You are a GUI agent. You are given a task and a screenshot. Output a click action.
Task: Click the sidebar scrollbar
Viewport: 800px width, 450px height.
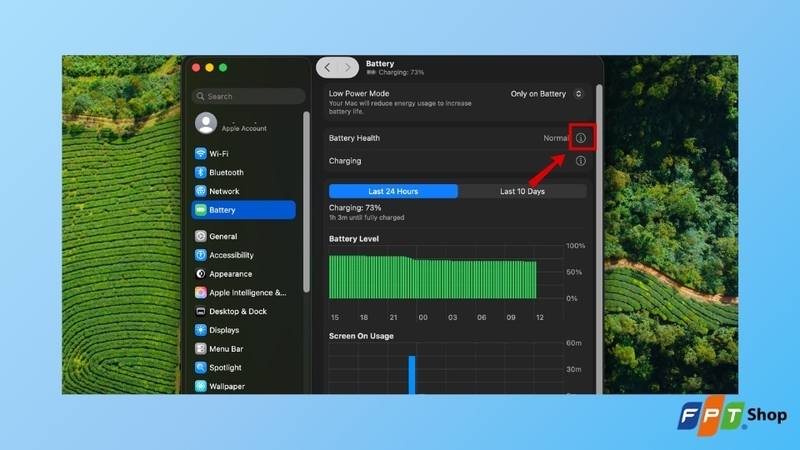coord(306,202)
